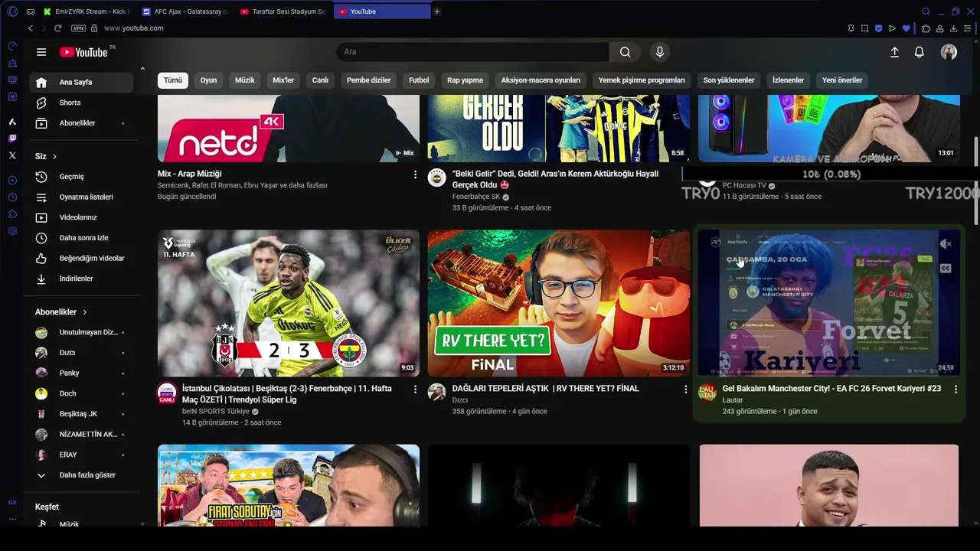The image size is (980, 551).
Task: Open options menu for Forvet Kariyeri video
Action: coord(955,390)
